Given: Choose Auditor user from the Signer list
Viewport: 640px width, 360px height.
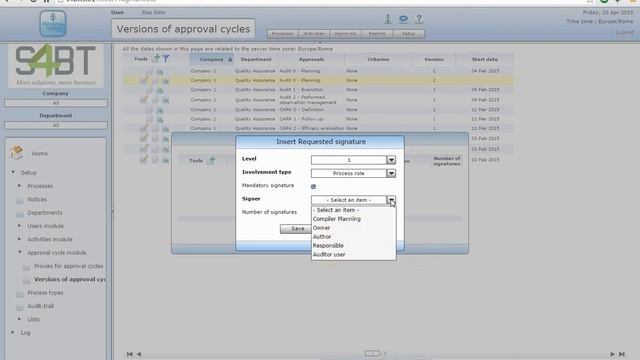Looking at the screenshot, I should 353,255.
